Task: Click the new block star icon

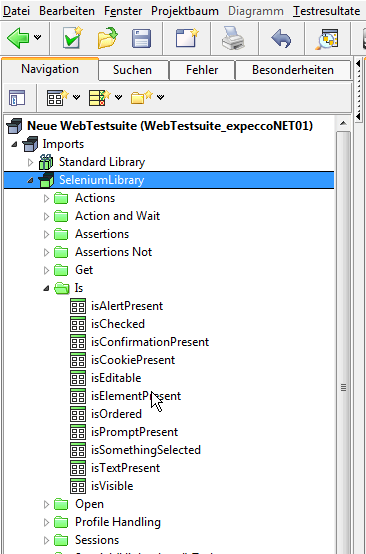Action: pyautogui.click(x=58, y=98)
